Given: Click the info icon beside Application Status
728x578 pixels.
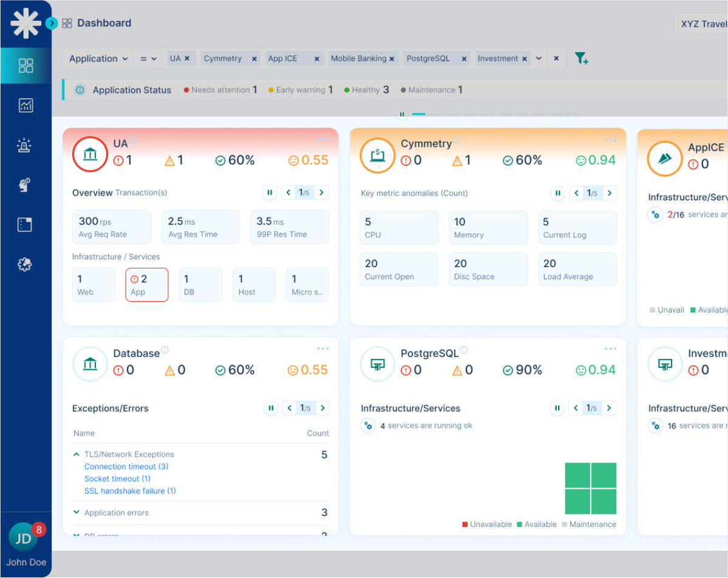Looking at the screenshot, I should click(x=80, y=90).
